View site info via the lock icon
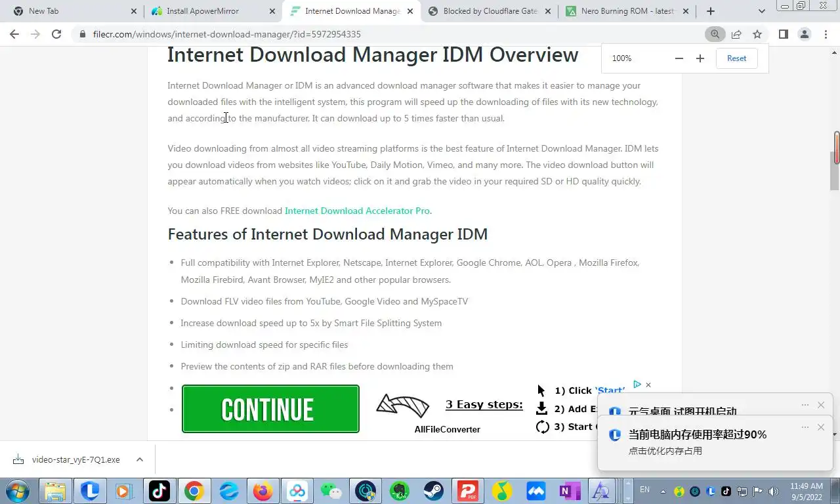 coord(83,34)
